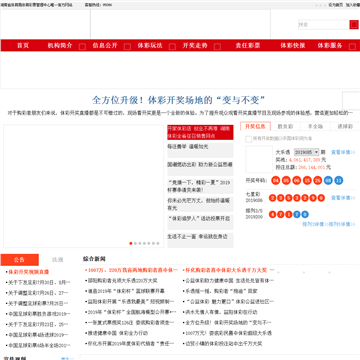Open news 邵阳购彩者光顾大乐透220万大奖
360x360 pixels.
click(122, 281)
